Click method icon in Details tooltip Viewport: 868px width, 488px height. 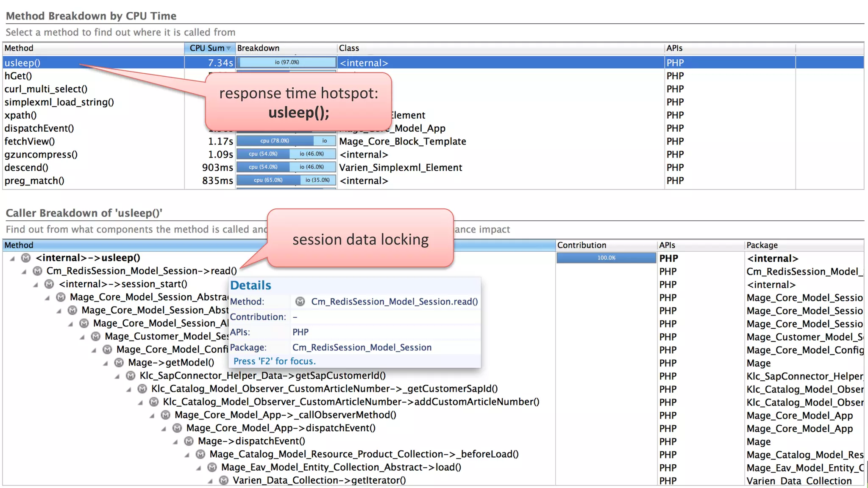pyautogui.click(x=300, y=302)
